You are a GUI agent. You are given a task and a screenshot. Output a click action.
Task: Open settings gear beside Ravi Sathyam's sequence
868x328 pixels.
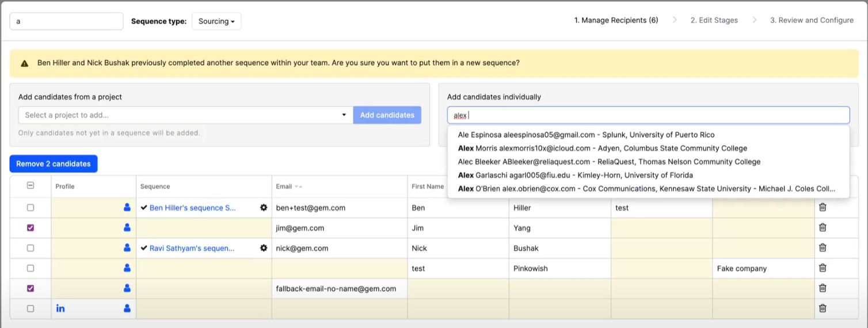pyautogui.click(x=264, y=249)
